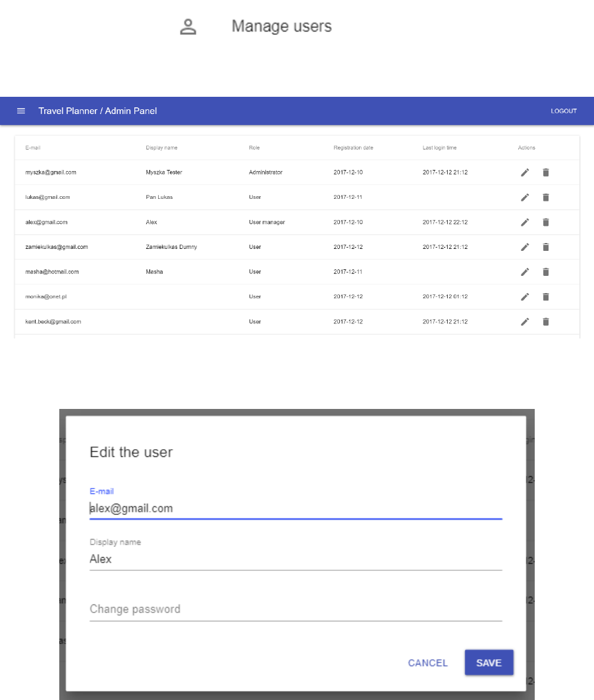Edit the lukas@gmail.com user with pencil icon
The height and width of the screenshot is (700, 594).
click(525, 198)
